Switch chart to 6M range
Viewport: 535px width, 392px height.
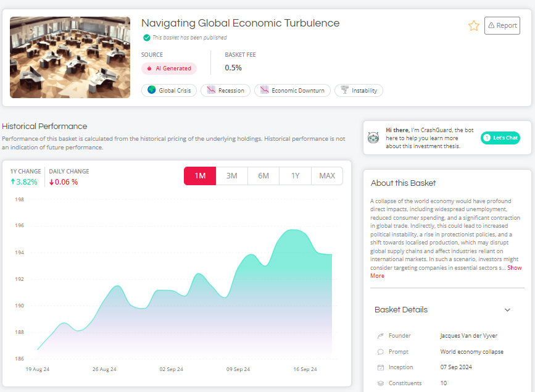(x=263, y=176)
